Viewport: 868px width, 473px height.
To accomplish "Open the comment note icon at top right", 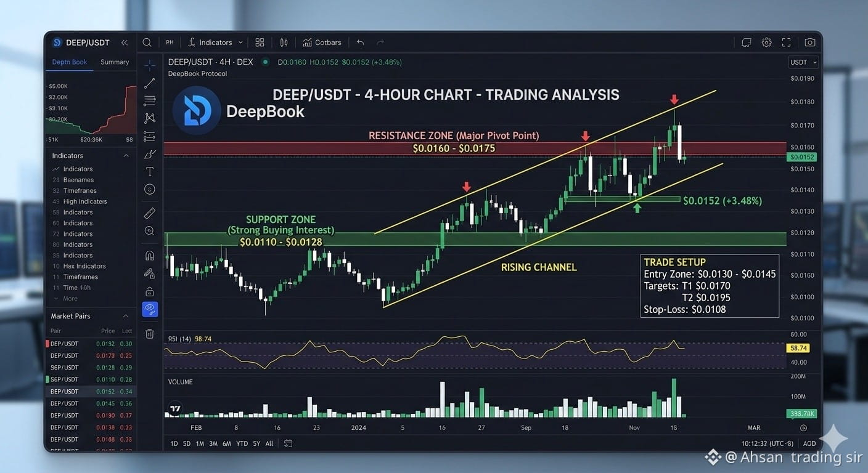I will coord(747,42).
